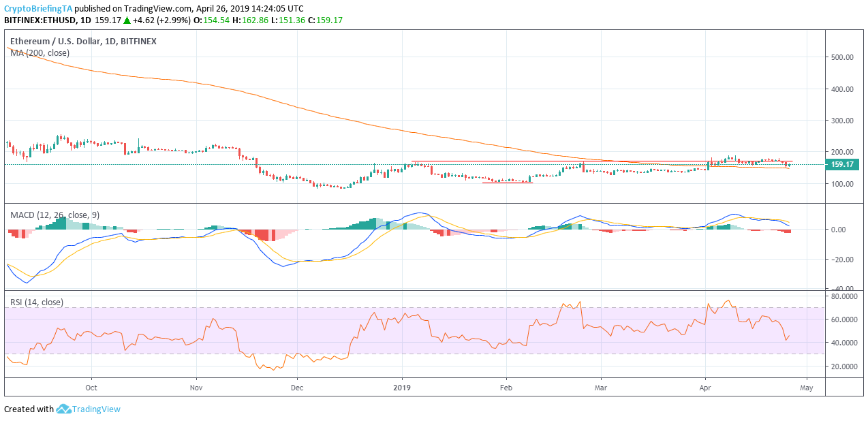Click the Dec label on time axis
Viewport: 868px width, 421px height.
[x=297, y=387]
